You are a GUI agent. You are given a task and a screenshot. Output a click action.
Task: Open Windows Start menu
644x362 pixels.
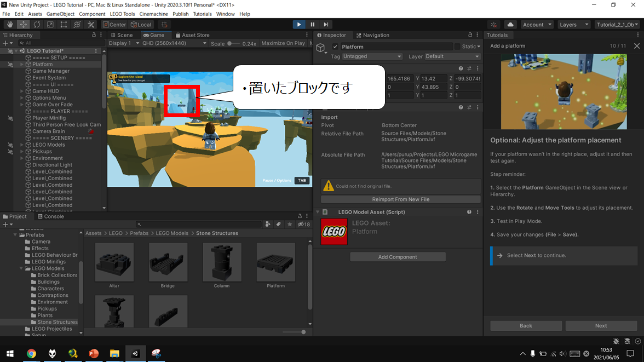click(10, 353)
